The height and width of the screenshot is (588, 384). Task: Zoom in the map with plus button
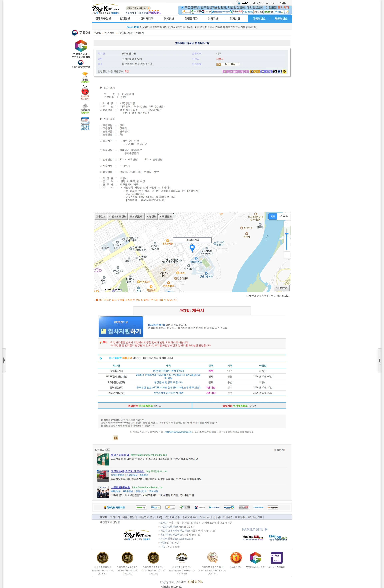[x=287, y=224]
